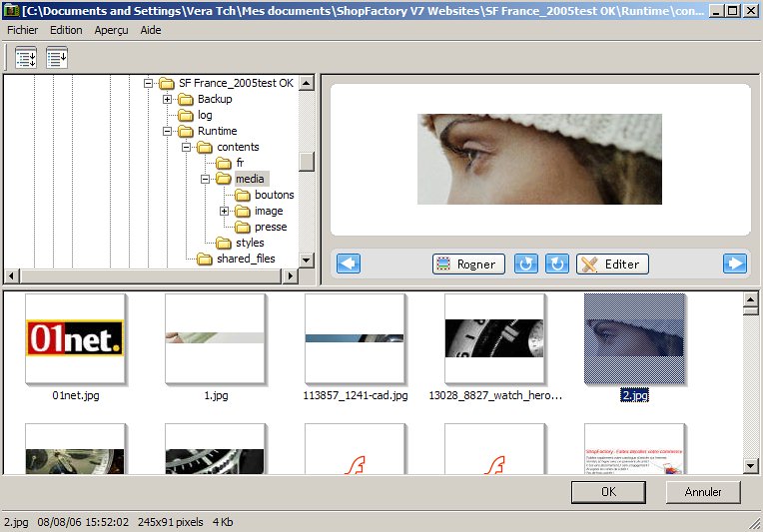Collapse the media folder node
This screenshot has width=763, height=532.
[206, 179]
